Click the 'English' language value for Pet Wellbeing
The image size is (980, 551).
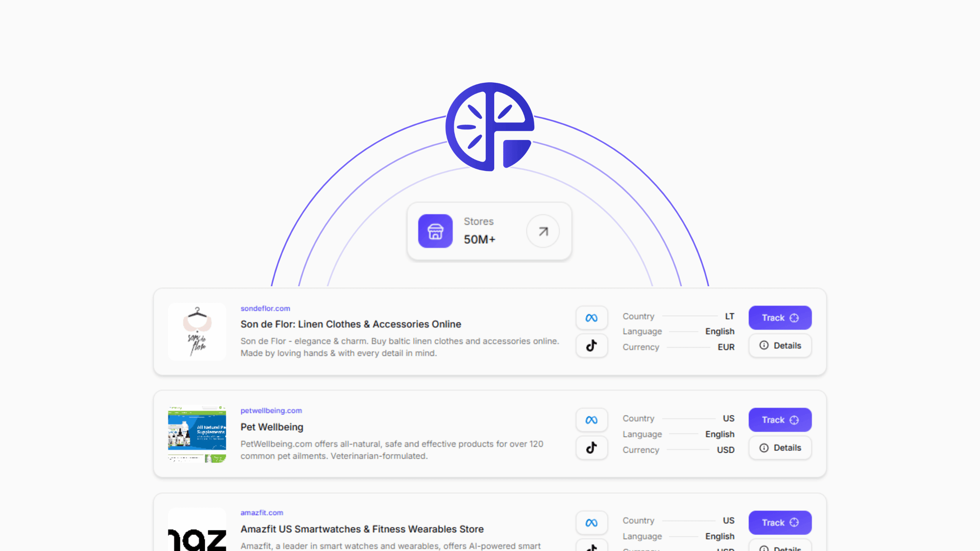720,434
